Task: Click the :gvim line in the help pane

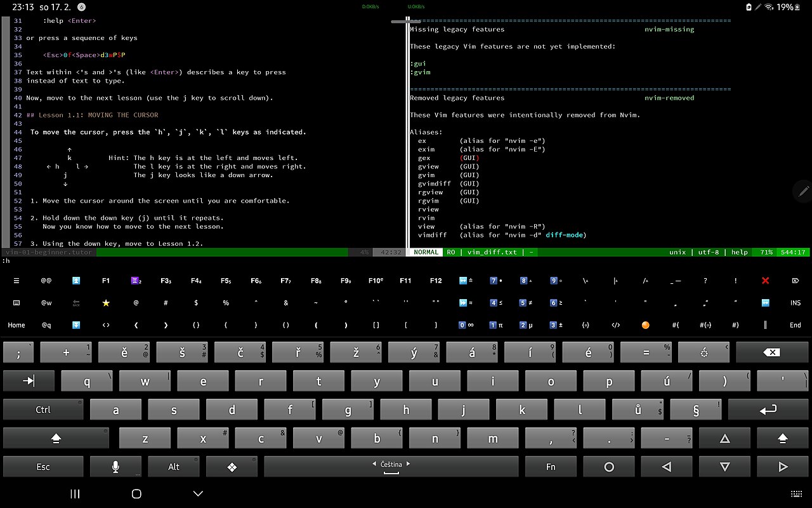Action: coord(420,72)
